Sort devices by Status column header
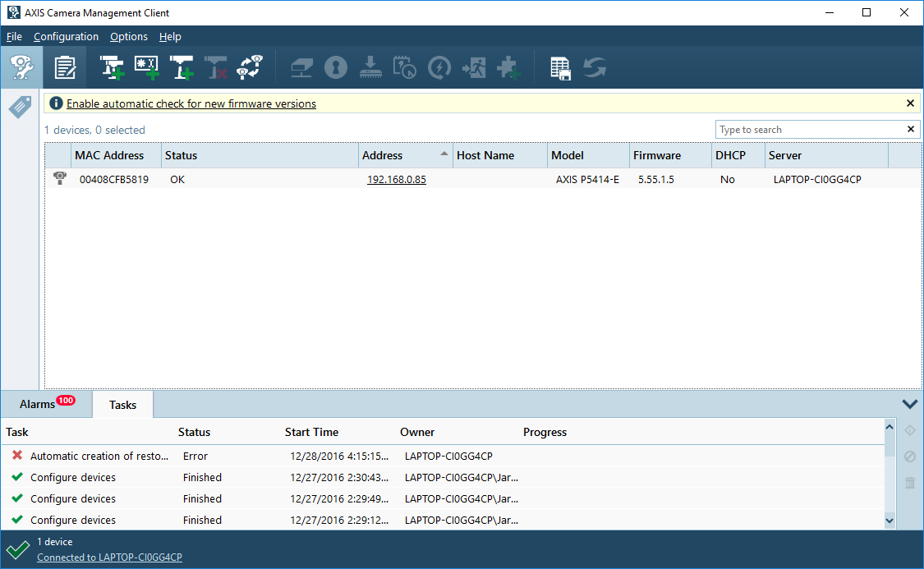 click(260, 155)
